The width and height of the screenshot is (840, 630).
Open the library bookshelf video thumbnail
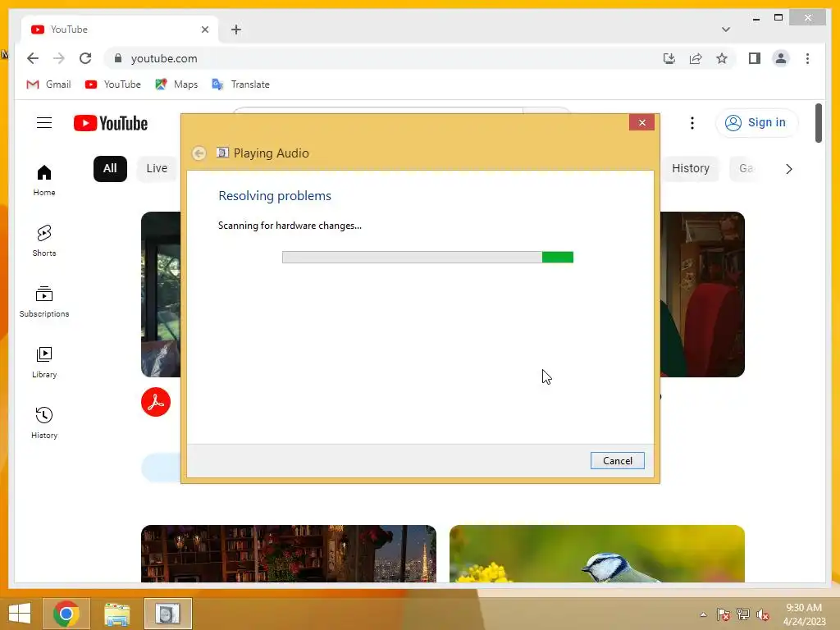288,554
